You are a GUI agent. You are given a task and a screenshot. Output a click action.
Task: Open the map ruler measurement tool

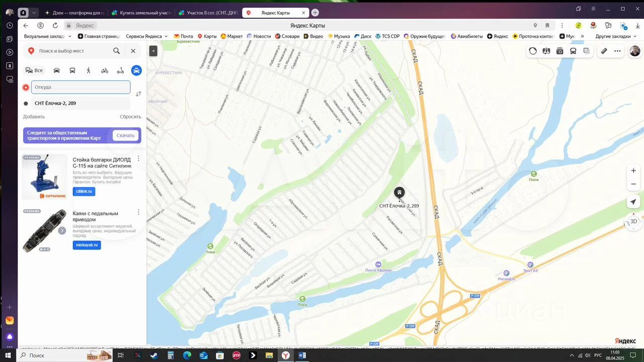[x=604, y=51]
